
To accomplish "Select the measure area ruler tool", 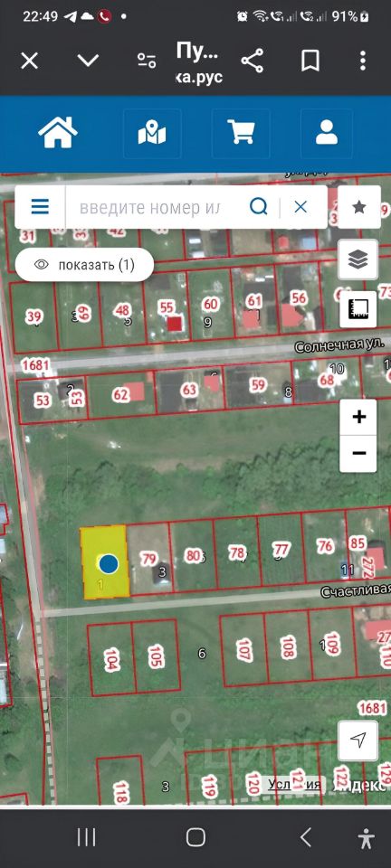I will [x=358, y=309].
